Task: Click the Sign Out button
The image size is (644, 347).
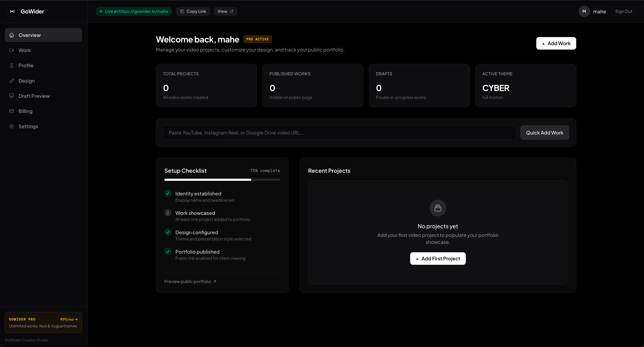Action: [624, 11]
